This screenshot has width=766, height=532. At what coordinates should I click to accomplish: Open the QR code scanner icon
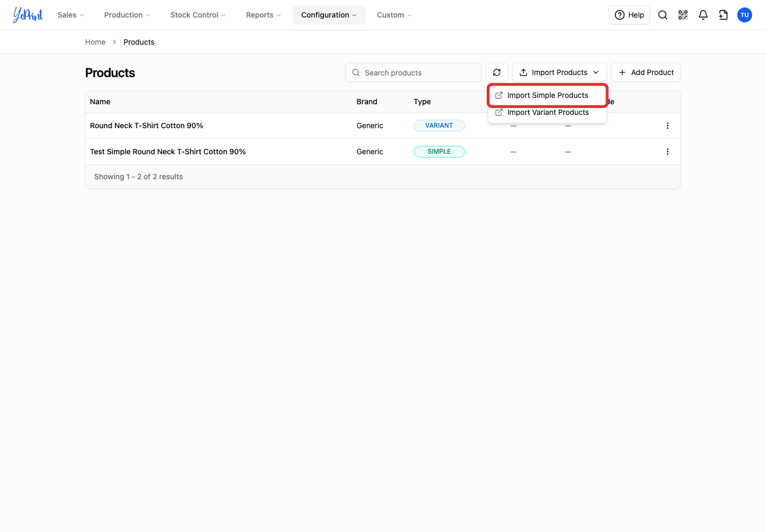pos(683,15)
